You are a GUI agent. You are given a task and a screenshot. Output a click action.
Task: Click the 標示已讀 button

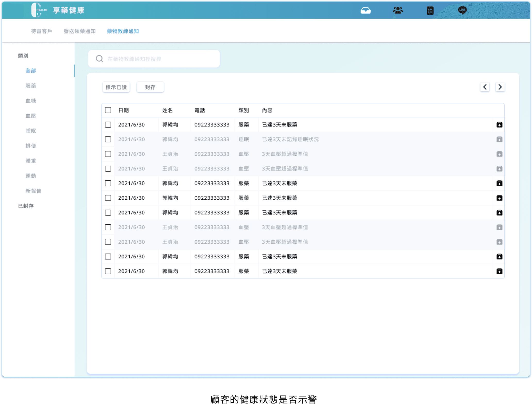[x=116, y=87]
